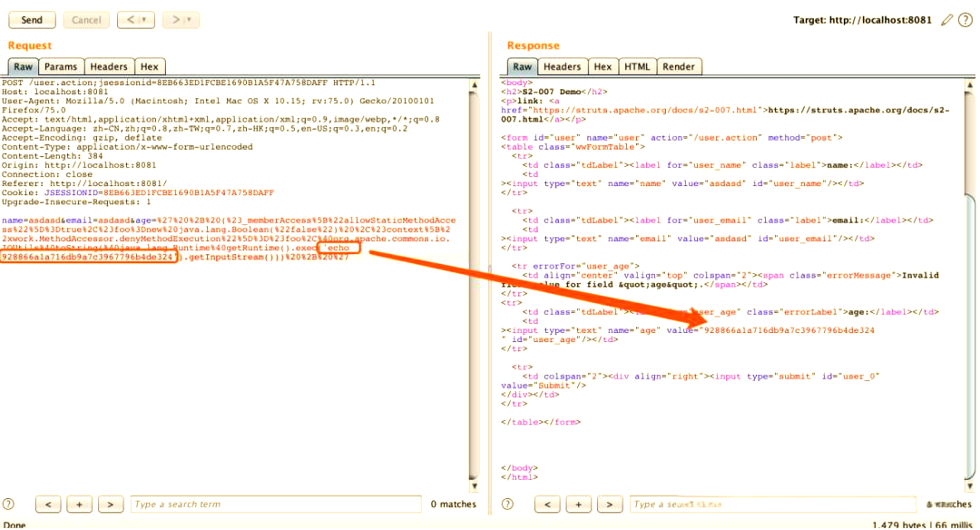Focus the Response search term field
The width and height of the screenshot is (980, 530).
pyautogui.click(x=772, y=505)
